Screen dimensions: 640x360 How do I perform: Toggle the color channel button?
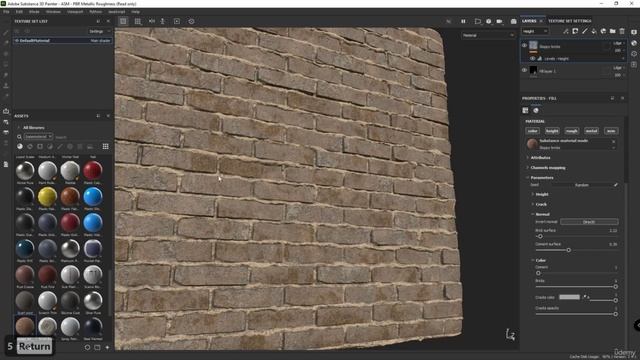click(532, 131)
